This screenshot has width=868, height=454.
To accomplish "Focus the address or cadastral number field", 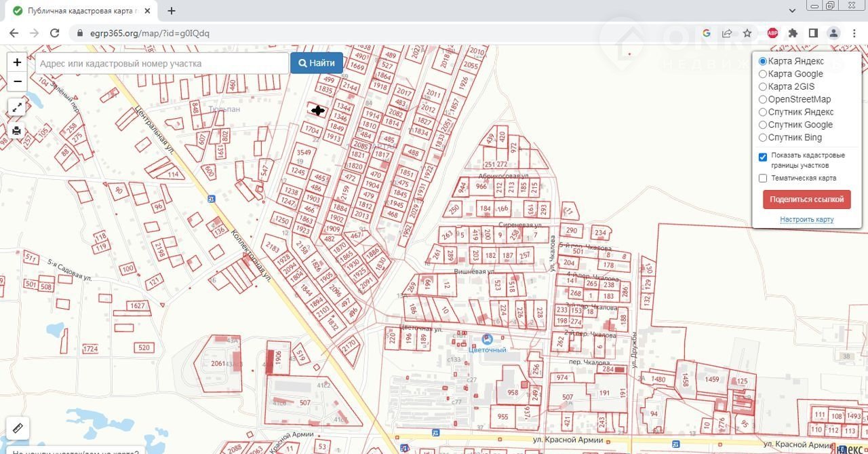I will (161, 63).
